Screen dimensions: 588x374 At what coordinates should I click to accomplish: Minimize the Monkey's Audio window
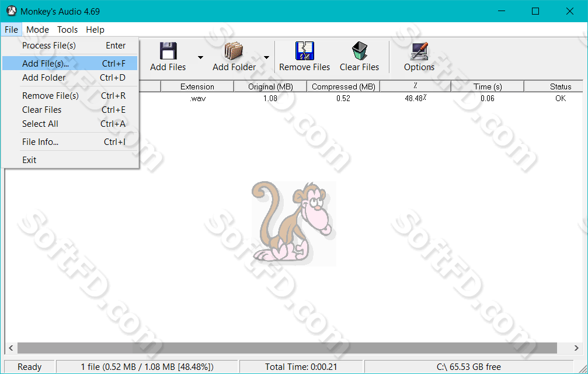point(502,11)
